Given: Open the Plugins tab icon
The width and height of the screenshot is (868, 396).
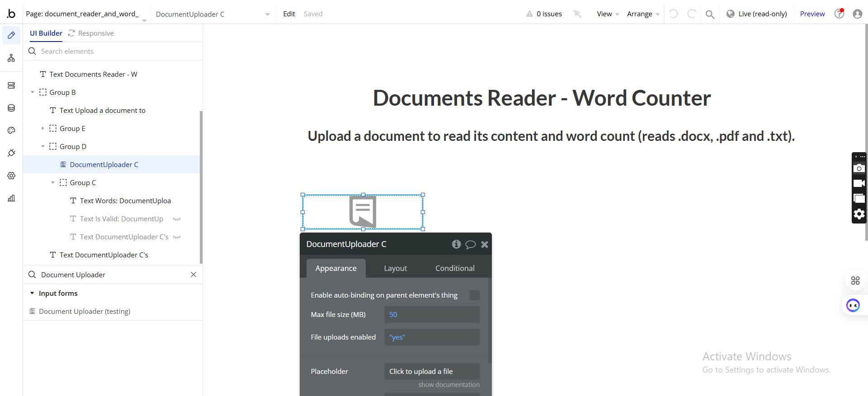Looking at the screenshot, I should 11,153.
